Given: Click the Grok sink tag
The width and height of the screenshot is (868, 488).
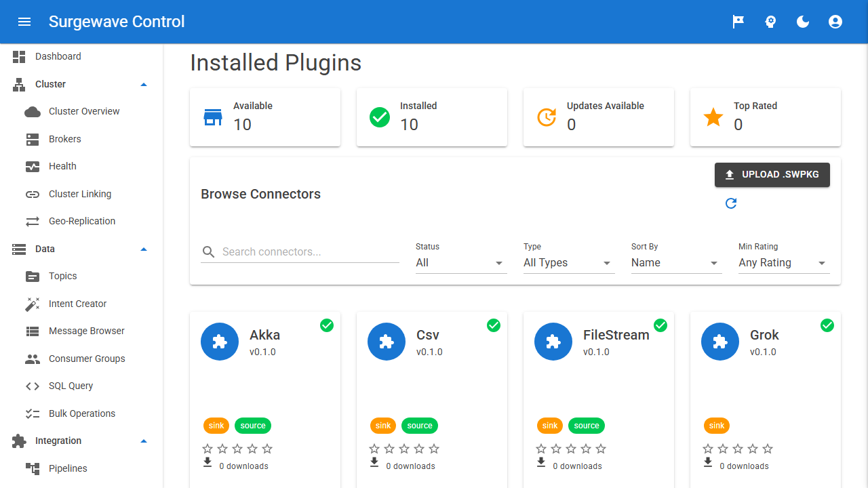Looking at the screenshot, I should pyautogui.click(x=717, y=426).
